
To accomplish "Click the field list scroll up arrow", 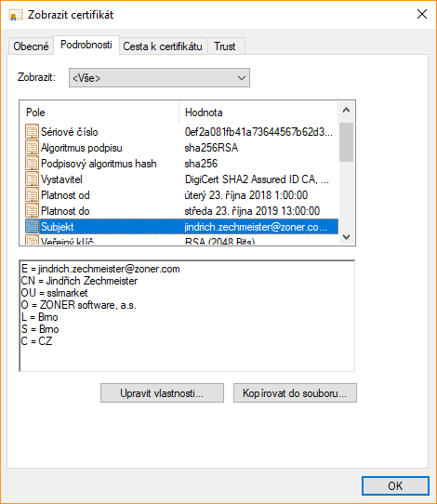I will pyautogui.click(x=346, y=111).
